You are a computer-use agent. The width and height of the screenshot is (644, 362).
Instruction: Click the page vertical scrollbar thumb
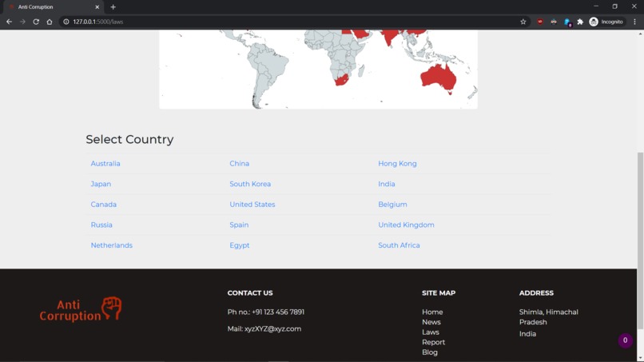tap(640, 241)
